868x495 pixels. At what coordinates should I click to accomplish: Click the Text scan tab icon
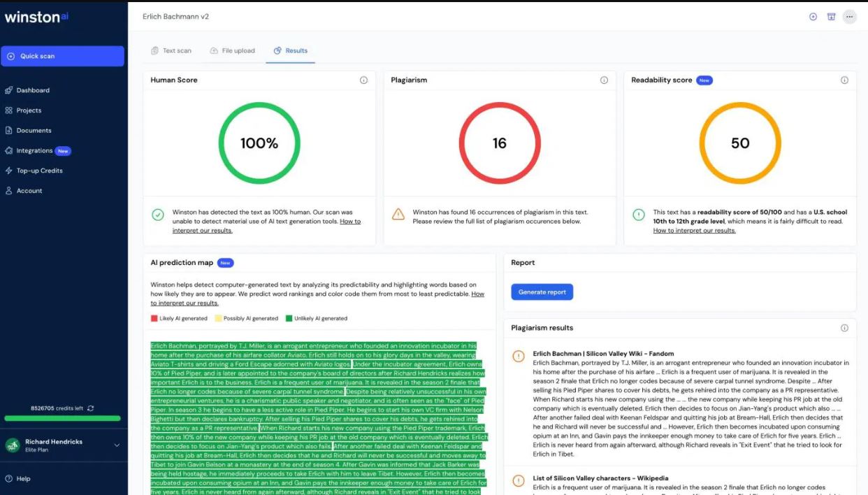pyautogui.click(x=155, y=50)
